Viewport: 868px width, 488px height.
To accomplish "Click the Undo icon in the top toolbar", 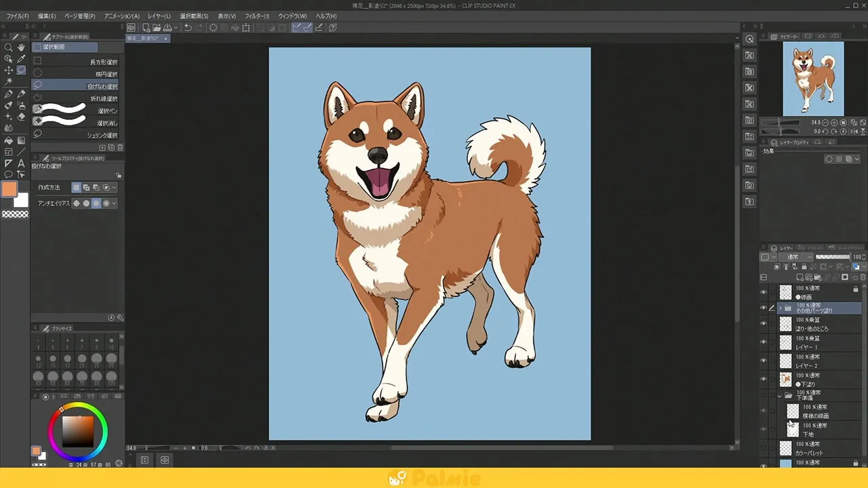I will [188, 28].
